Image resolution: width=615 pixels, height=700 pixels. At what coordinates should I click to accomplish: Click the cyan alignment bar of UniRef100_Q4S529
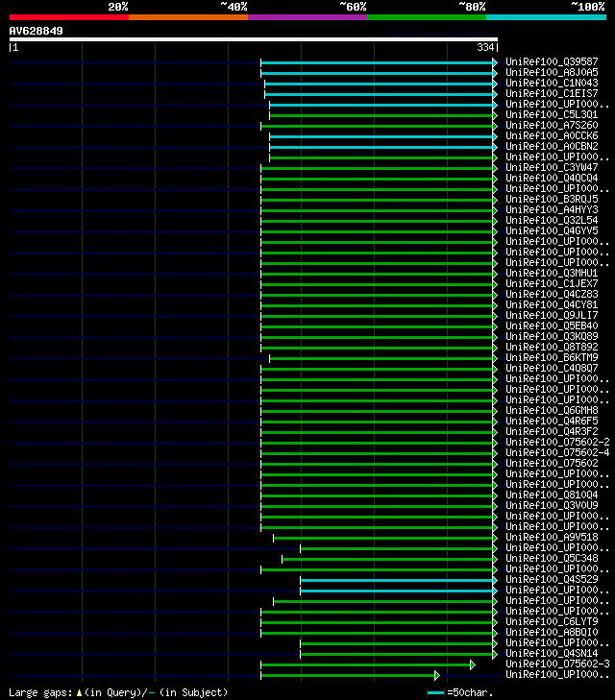click(x=397, y=580)
